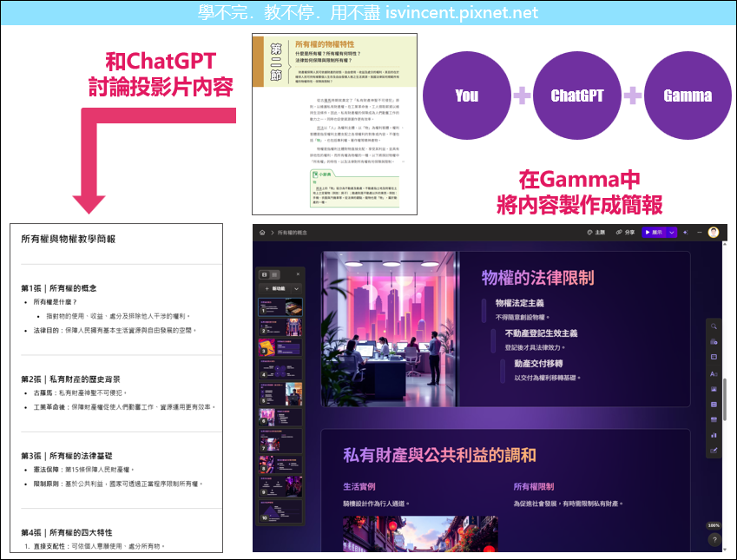Screen dimensions: 737x560
Task: Open the three-dot more options menu
Action: pyautogui.click(x=700, y=233)
